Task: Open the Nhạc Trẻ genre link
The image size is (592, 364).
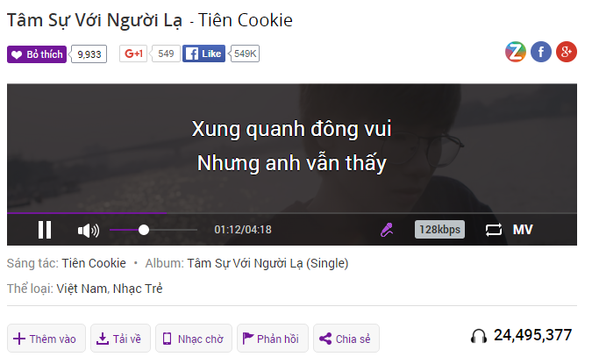Action: tap(138, 289)
